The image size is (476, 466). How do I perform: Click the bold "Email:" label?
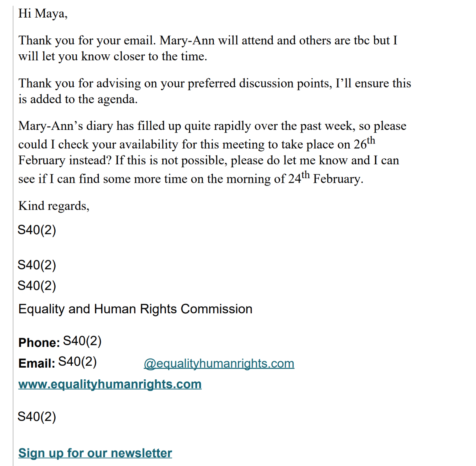36,363
